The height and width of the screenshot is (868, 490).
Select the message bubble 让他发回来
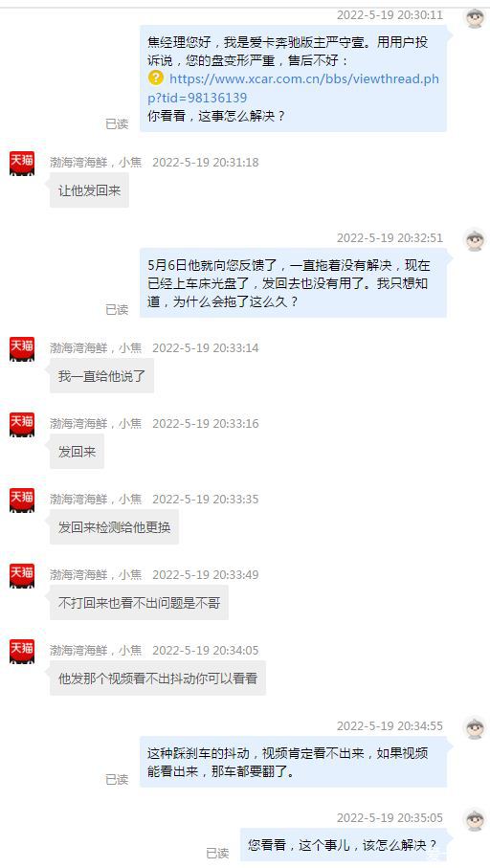89,190
